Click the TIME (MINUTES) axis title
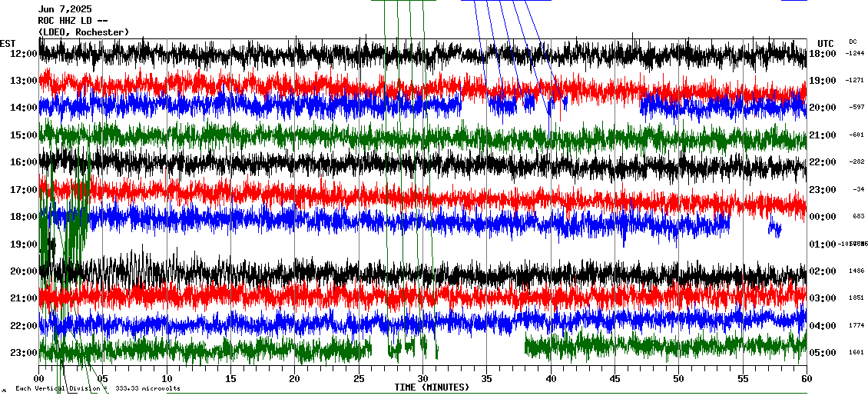The height and width of the screenshot is (399, 868). (x=432, y=387)
